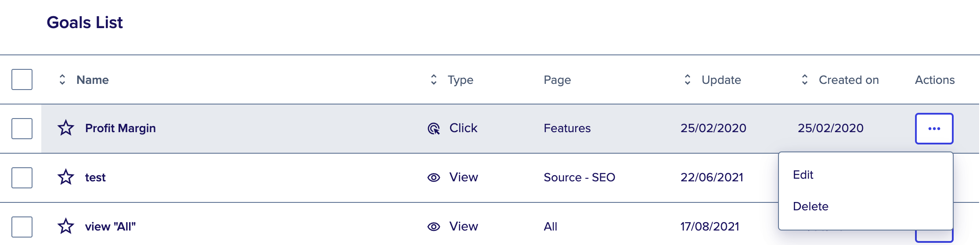Tick the view "All" row checkbox
The width and height of the screenshot is (980, 245).
pos(22,227)
